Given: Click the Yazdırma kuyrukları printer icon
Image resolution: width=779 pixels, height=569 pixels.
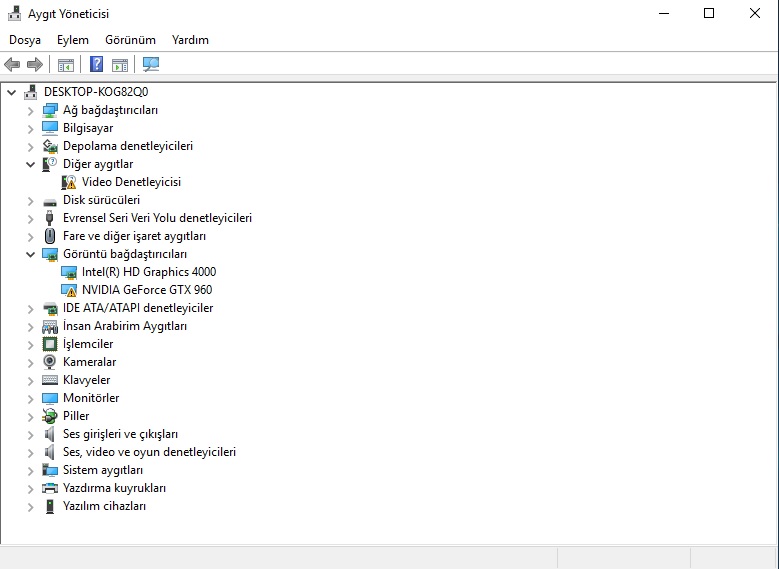Looking at the screenshot, I should [x=50, y=488].
